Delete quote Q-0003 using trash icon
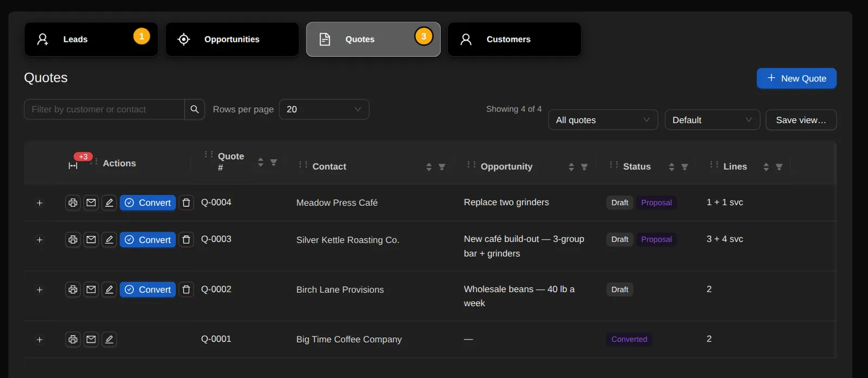This screenshot has height=378, width=868. pos(186,240)
